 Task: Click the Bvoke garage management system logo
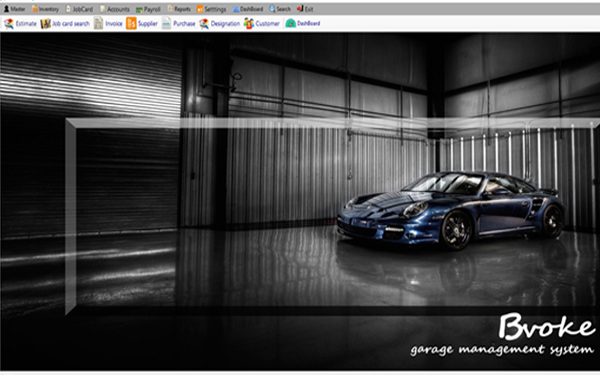click(502, 334)
